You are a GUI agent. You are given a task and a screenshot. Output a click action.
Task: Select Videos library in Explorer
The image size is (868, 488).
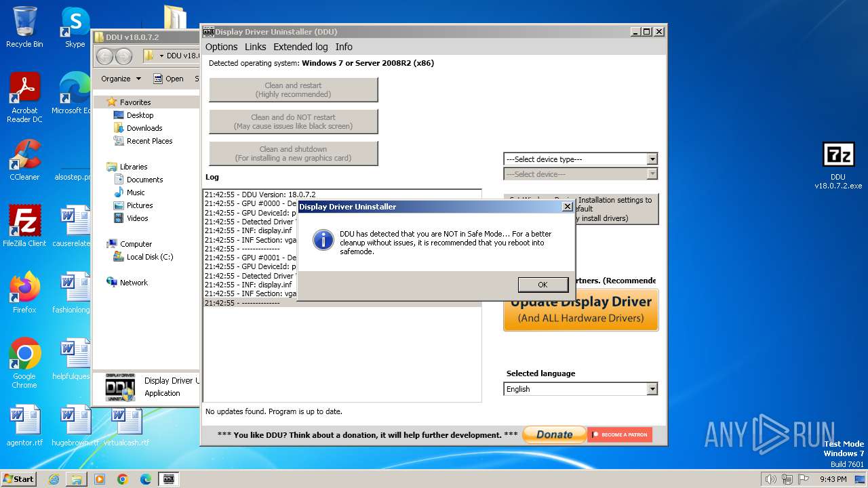[x=137, y=218]
